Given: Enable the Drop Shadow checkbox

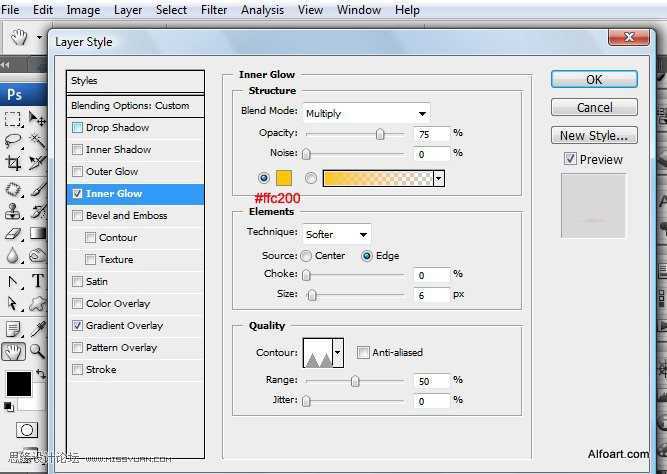Looking at the screenshot, I should pyautogui.click(x=77, y=128).
